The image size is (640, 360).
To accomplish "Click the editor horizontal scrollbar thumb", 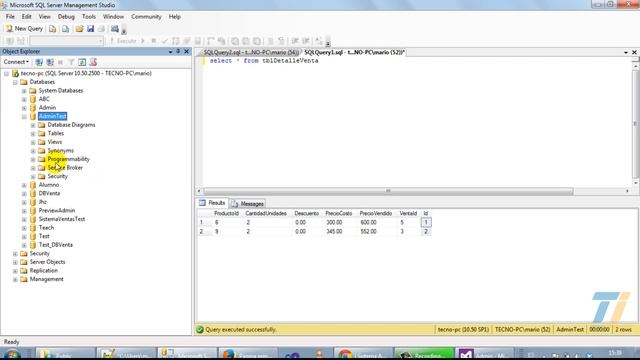I will click(x=388, y=191).
